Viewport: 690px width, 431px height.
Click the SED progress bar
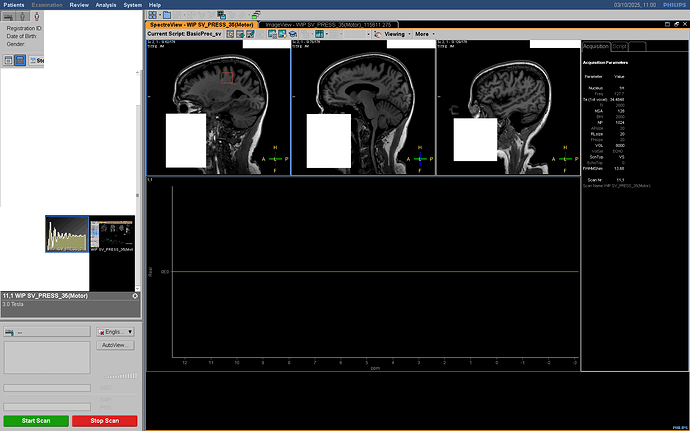(x=47, y=388)
